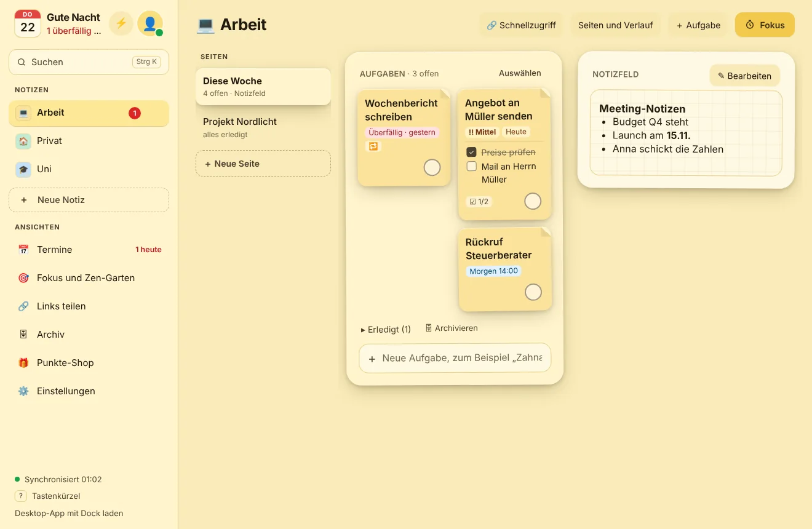Click the Meeting-Notizen note area

(x=686, y=133)
